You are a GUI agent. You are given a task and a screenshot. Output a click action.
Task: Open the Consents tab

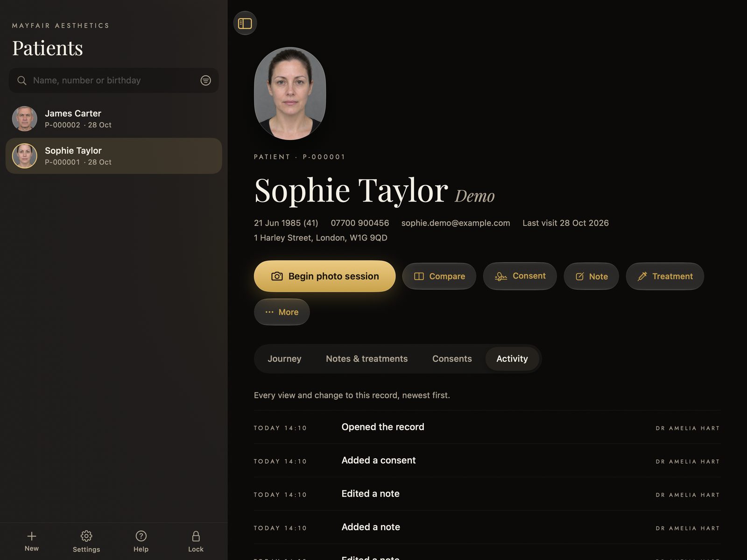pos(452,359)
